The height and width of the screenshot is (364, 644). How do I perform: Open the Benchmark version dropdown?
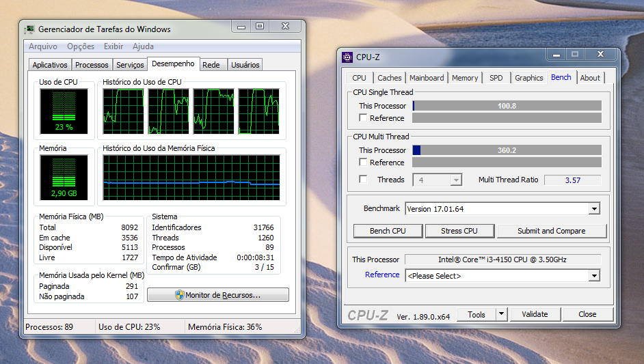pyautogui.click(x=594, y=209)
